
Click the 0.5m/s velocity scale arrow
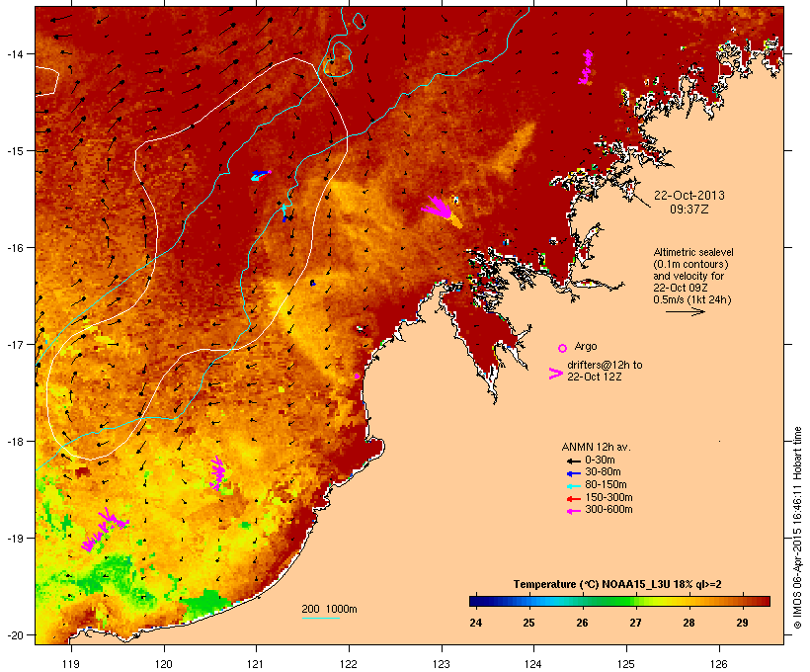point(685,311)
